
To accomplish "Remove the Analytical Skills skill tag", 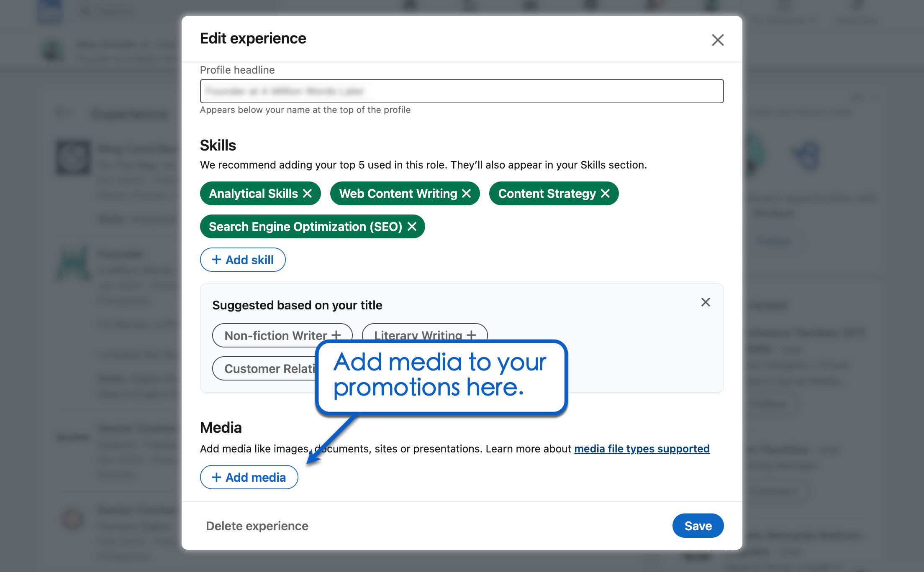I will pyautogui.click(x=308, y=194).
